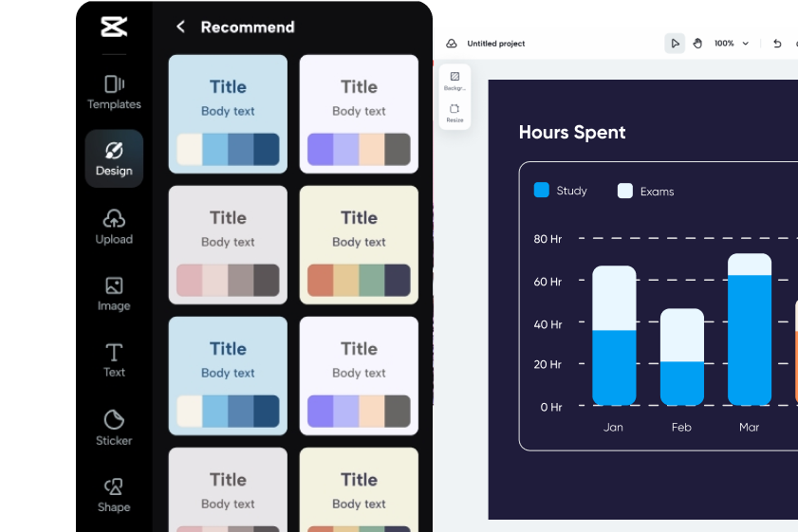Click the 0 Hr axis label

click(551, 408)
